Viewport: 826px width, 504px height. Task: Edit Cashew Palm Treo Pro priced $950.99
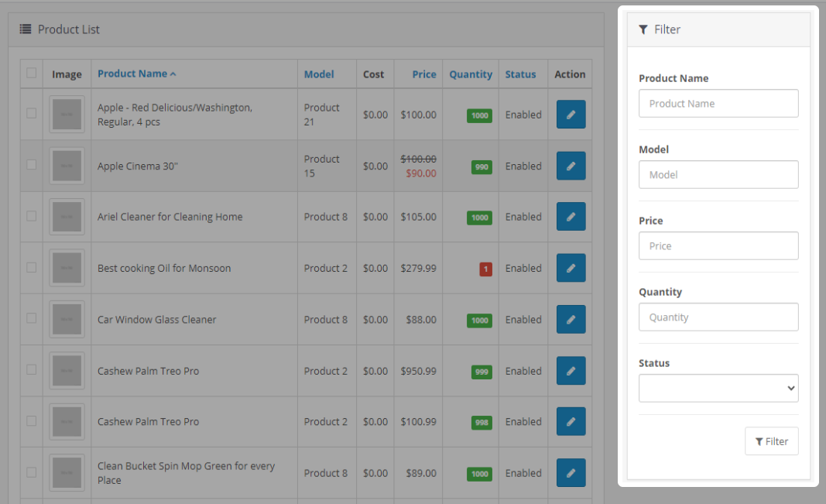[x=571, y=371]
